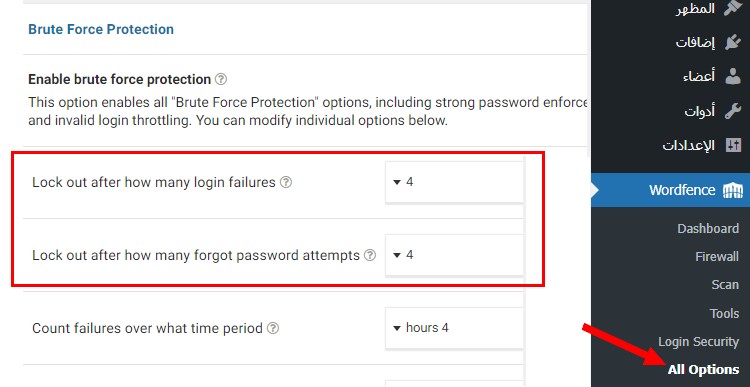Click the Tools wrench icon

tap(732, 111)
